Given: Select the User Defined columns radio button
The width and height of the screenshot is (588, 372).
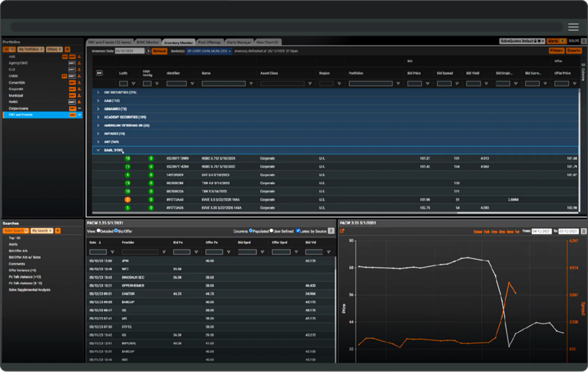Looking at the screenshot, I should point(272,231).
